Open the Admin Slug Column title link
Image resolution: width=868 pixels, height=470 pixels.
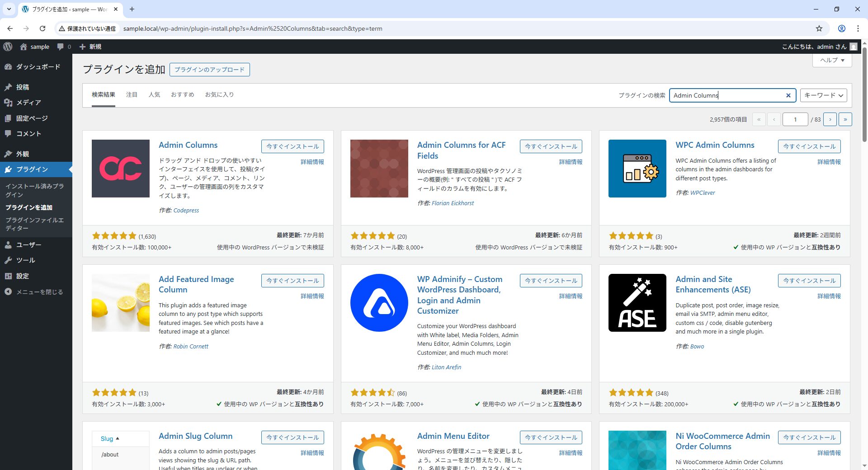[196, 436]
